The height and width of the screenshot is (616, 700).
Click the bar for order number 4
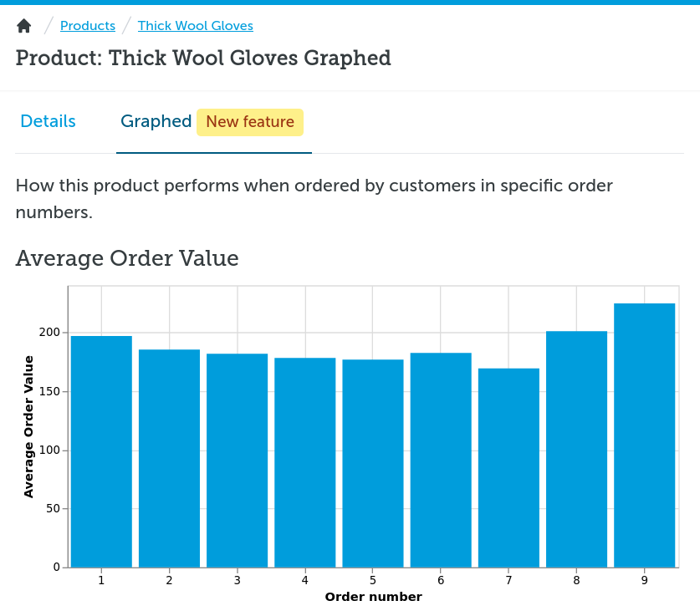tap(304, 462)
